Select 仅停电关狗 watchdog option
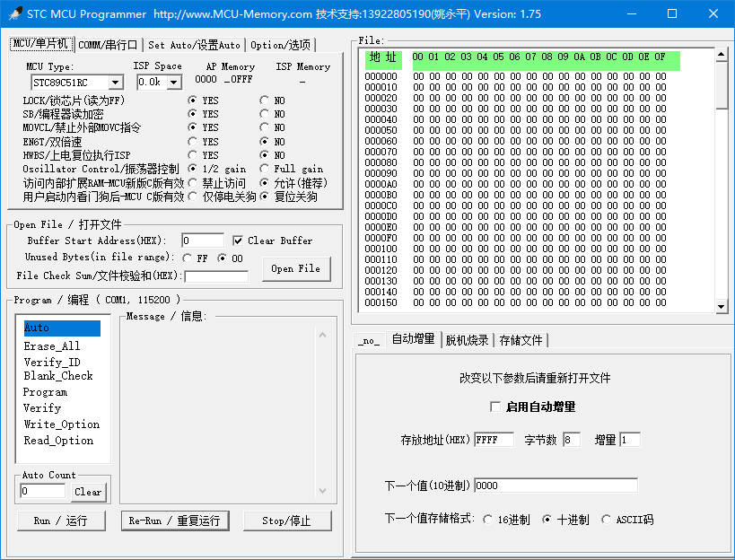The image size is (735, 560). pos(192,197)
